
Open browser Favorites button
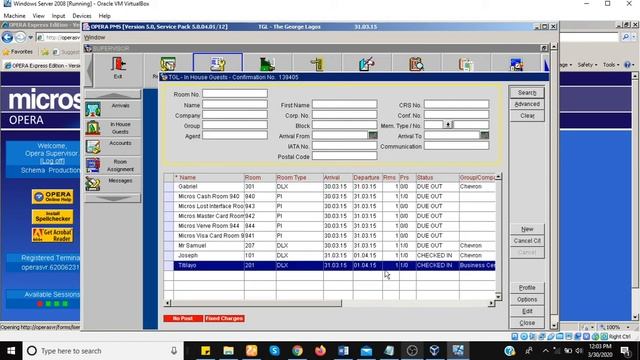tap(18, 52)
